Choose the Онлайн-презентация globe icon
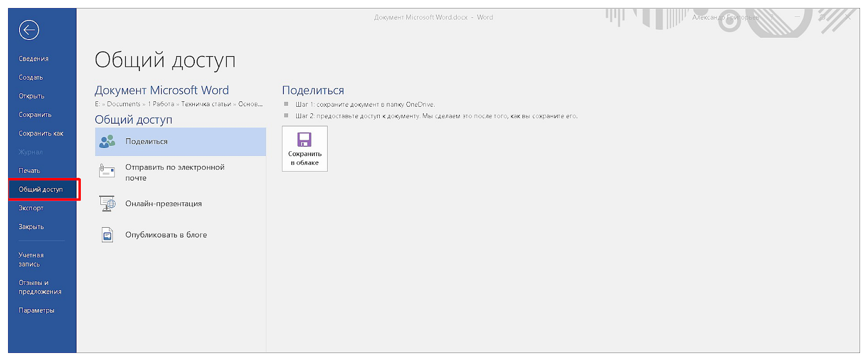 [107, 204]
